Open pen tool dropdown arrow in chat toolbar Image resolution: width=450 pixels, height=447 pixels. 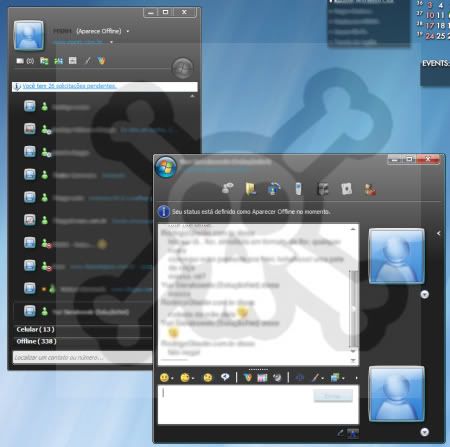322,378
